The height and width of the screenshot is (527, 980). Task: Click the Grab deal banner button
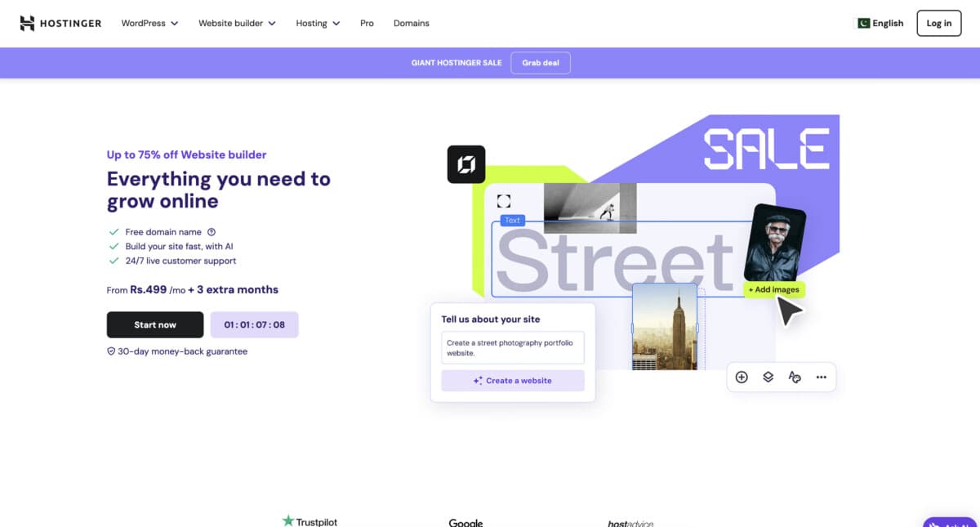(540, 63)
